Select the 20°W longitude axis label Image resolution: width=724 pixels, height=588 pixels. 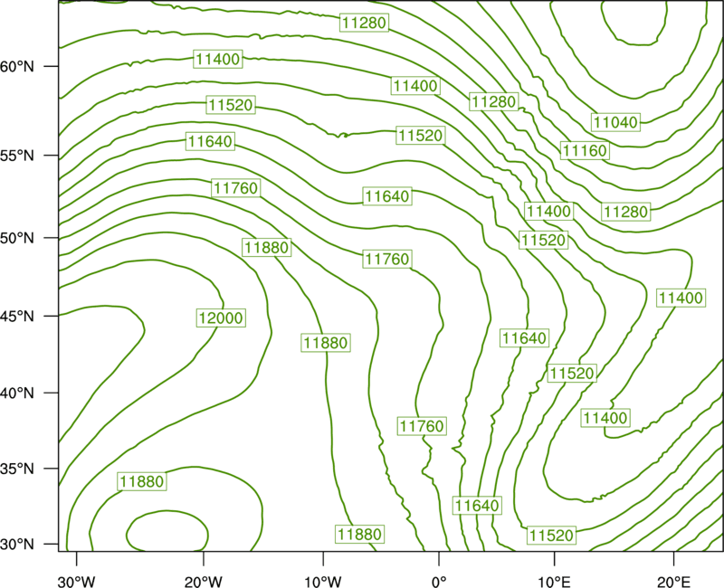click(204, 582)
